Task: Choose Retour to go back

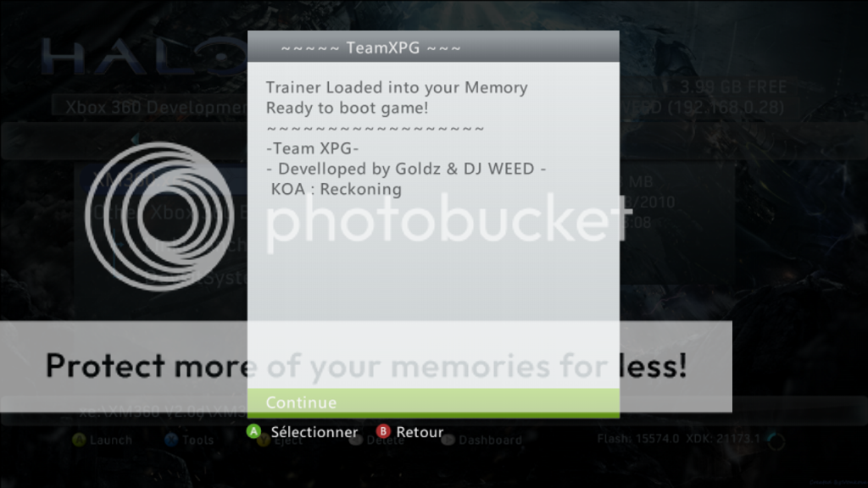Action: click(420, 432)
